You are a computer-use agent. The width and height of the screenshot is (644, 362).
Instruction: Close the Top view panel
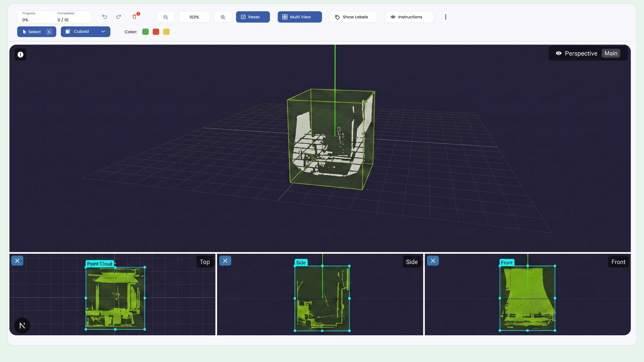tap(17, 261)
